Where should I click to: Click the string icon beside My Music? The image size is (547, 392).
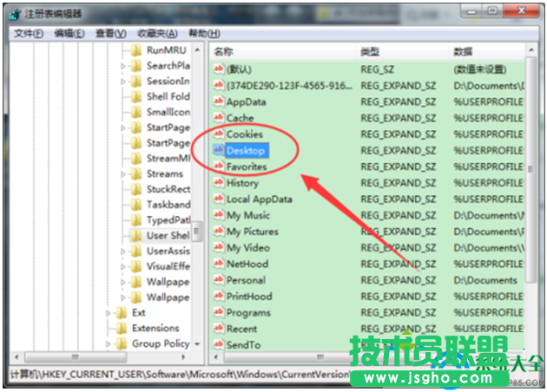[x=219, y=214]
